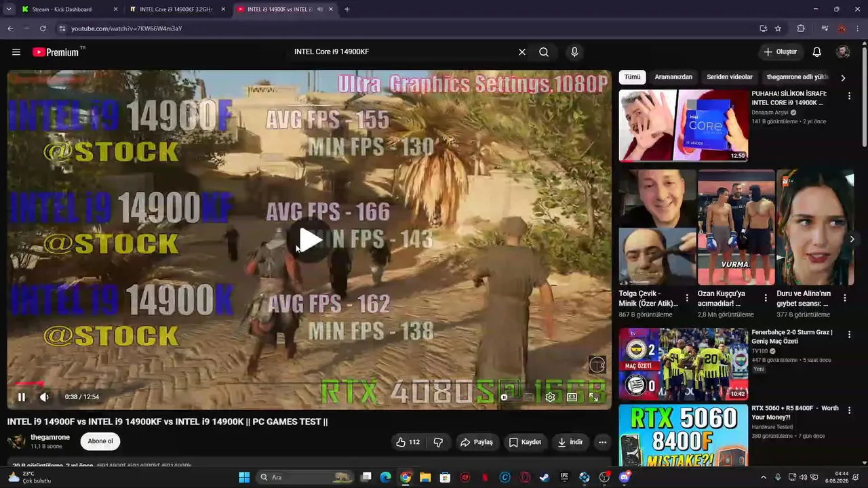Viewport: 868px width, 488px height.
Task: Select the Tümü filter chip
Action: (x=632, y=77)
